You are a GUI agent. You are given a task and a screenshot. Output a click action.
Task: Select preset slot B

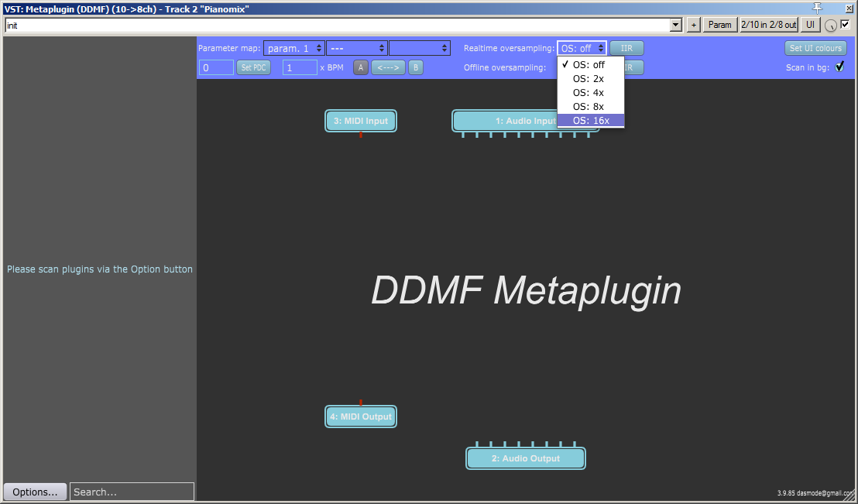416,67
